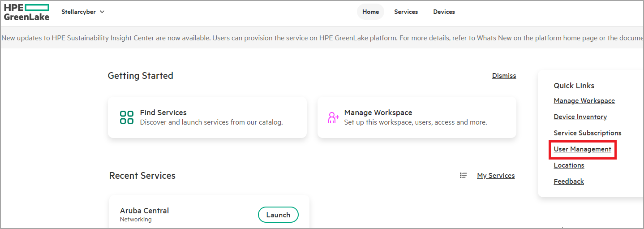Click the Manage Workspace user-plus icon

click(333, 117)
